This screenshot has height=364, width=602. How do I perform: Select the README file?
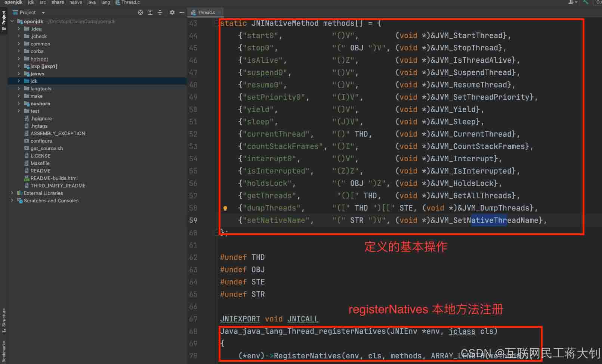click(x=40, y=171)
